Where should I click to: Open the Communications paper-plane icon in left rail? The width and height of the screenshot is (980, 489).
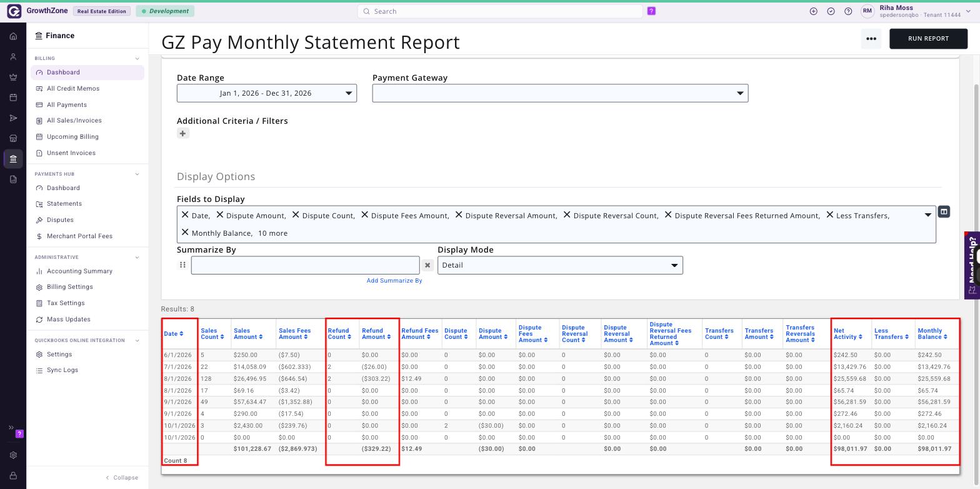click(13, 118)
